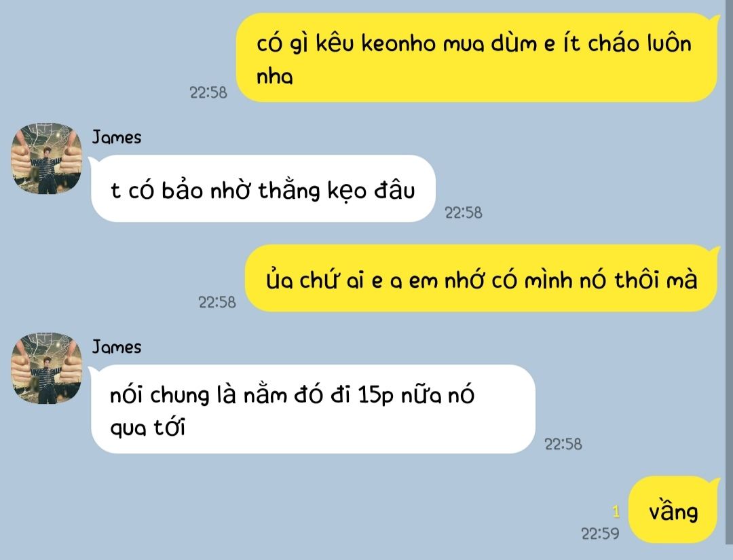
Task: Click the 22:59 timestamp next to 'vầng'
Action: [x=600, y=534]
